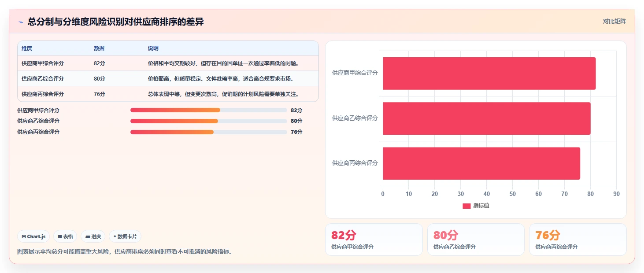The height and width of the screenshot is (273, 644).
Task: Toggle the 指标值 chart legend item
Action: pos(476,206)
